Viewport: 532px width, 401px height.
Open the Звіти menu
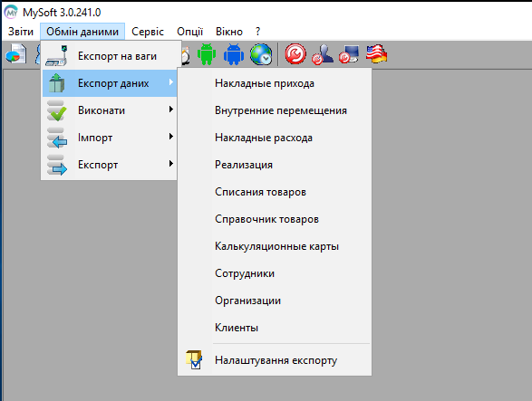click(21, 32)
